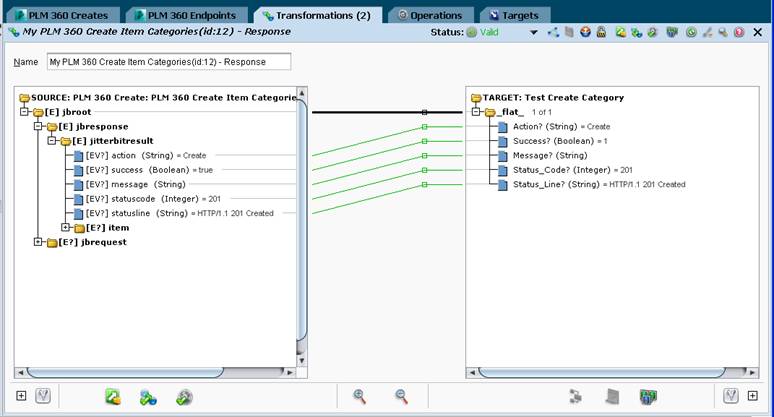774x417 pixels.
Task: Click the colored people-group icon in the bottom-right toolbar
Action: click(648, 396)
